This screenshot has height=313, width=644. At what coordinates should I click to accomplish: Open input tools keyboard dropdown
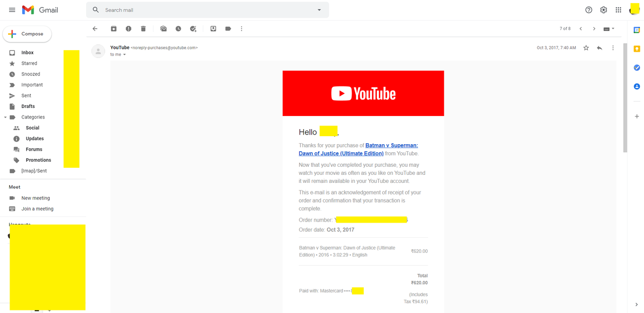point(609,29)
